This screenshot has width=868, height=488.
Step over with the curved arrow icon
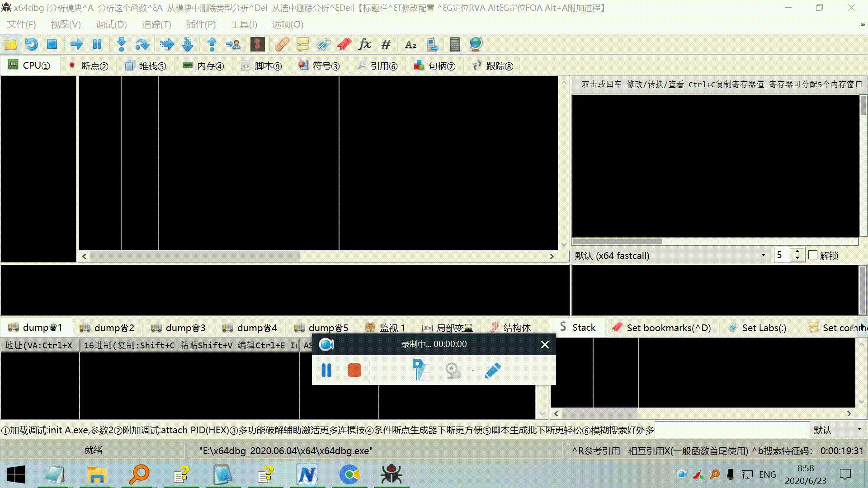(142, 44)
